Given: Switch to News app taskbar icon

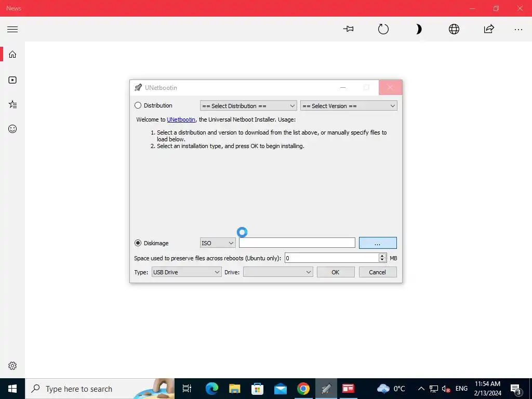Looking at the screenshot, I should (349, 389).
